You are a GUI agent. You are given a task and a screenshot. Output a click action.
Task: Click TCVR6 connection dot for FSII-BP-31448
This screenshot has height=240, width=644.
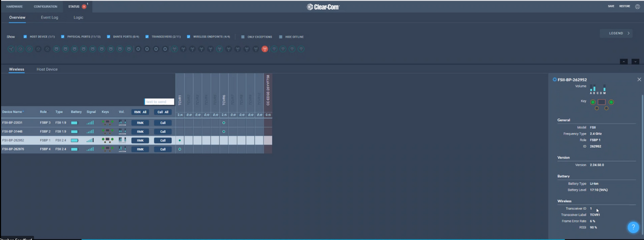pyautogui.click(x=224, y=132)
